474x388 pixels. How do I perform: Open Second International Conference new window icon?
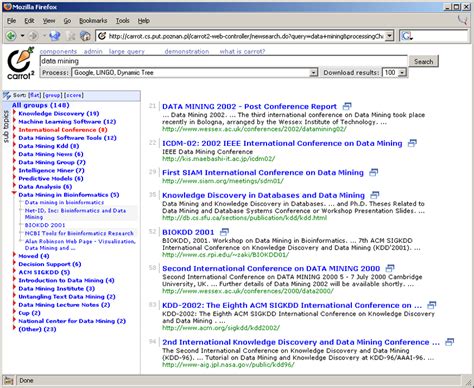tap(390, 268)
